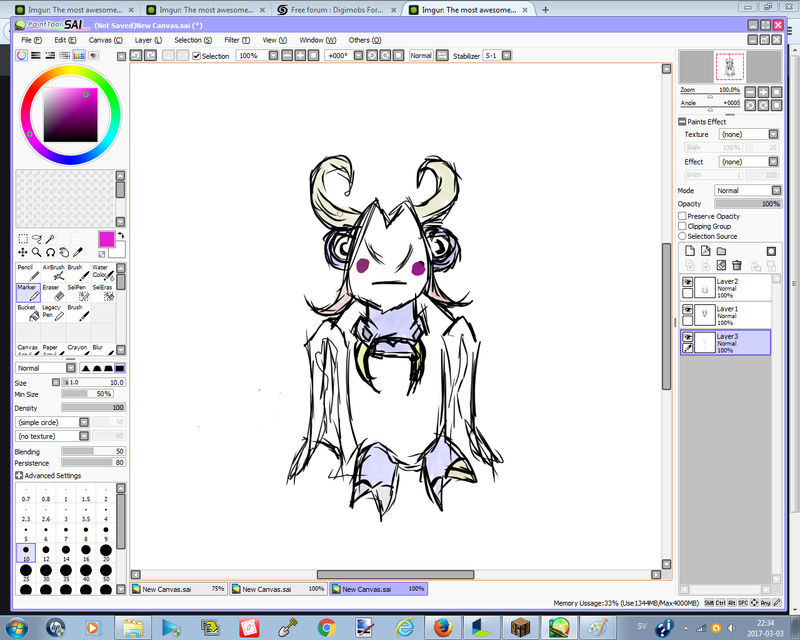Switch to the New Canvas.sai 75% tab
Viewport: 800px width, 640px height.
(178, 589)
